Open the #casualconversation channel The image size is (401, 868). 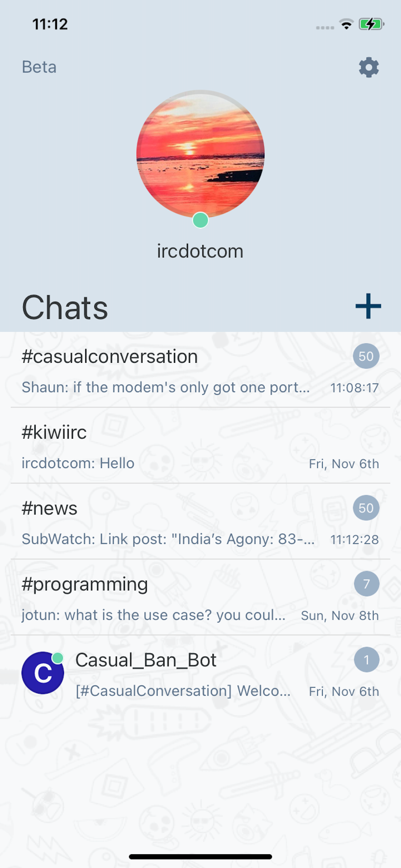(200, 370)
